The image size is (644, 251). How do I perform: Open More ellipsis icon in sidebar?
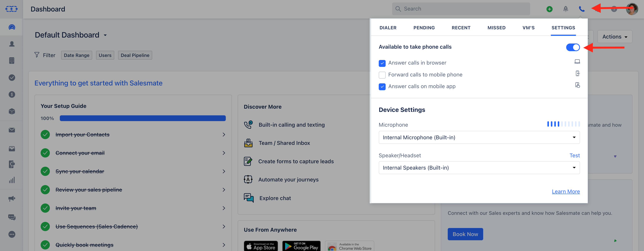12,234
